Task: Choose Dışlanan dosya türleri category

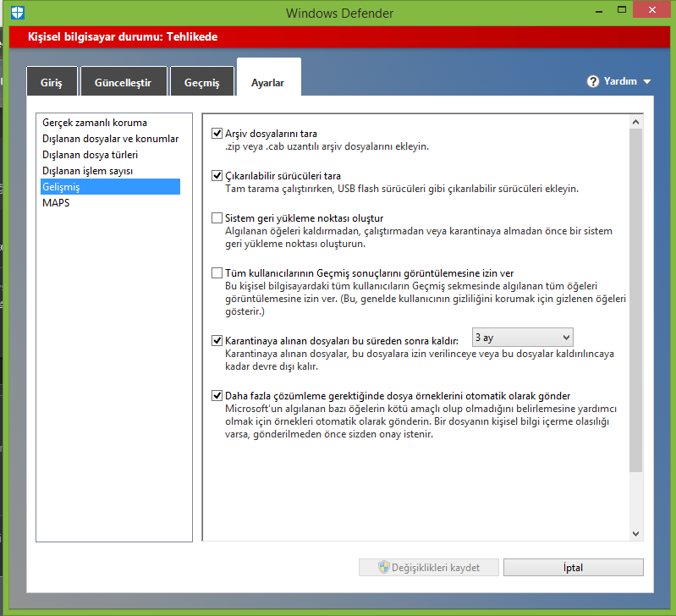Action: 90,154
